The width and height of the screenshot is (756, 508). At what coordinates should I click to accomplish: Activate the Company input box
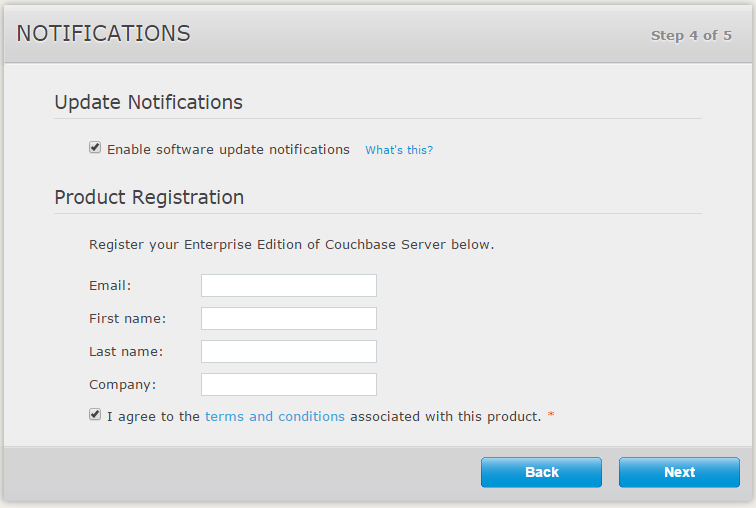[289, 385]
